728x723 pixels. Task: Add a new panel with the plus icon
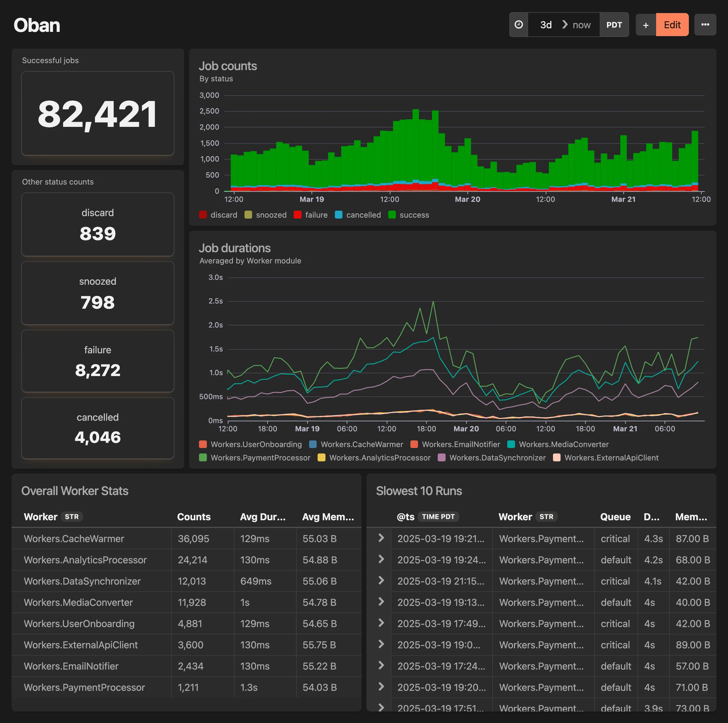pyautogui.click(x=646, y=25)
